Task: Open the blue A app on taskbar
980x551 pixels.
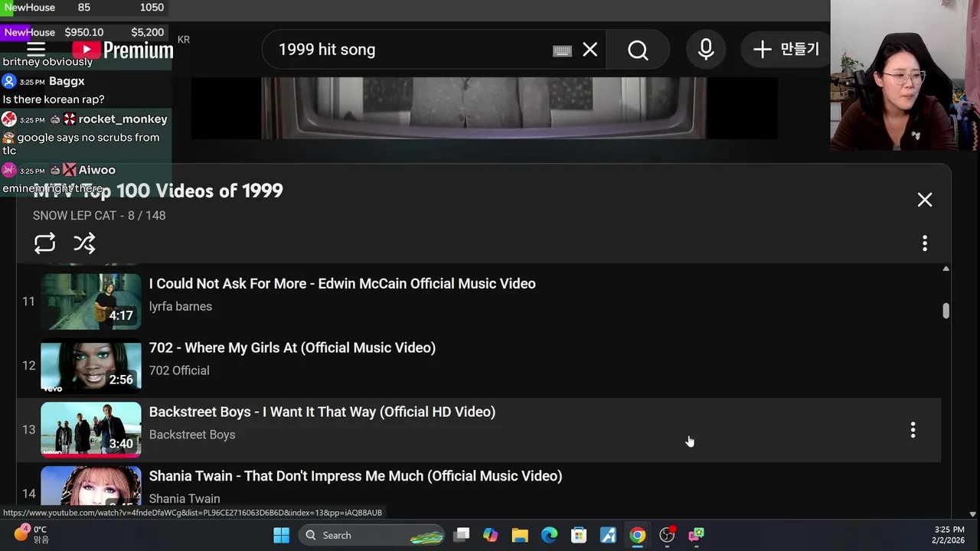Action: coord(608,535)
